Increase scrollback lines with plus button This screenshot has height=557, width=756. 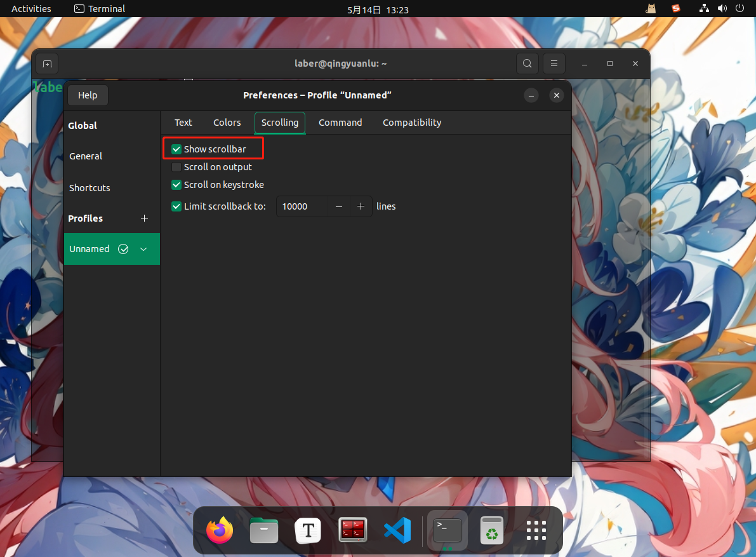point(361,206)
